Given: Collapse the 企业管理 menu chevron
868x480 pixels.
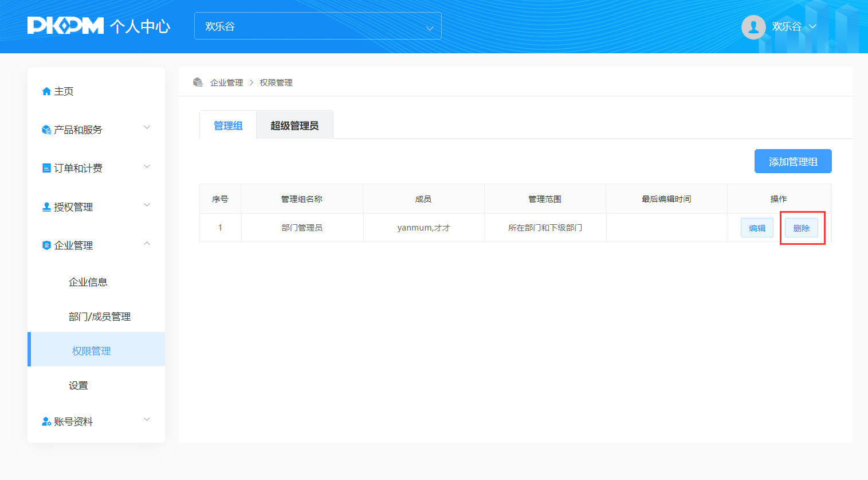Looking at the screenshot, I should [147, 244].
